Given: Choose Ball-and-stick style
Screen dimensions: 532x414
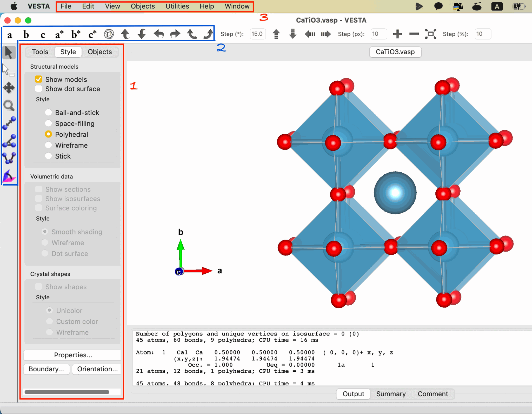Looking at the screenshot, I should point(48,112).
